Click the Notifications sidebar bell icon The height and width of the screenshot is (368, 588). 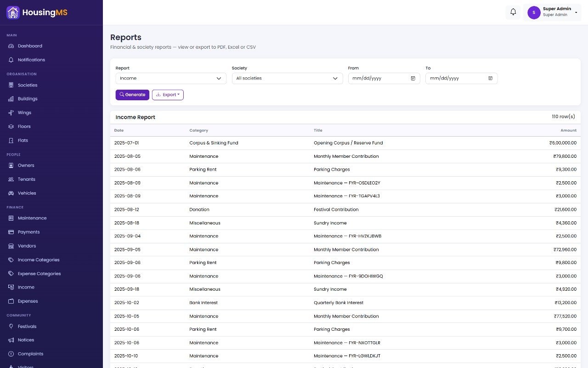coord(11,60)
